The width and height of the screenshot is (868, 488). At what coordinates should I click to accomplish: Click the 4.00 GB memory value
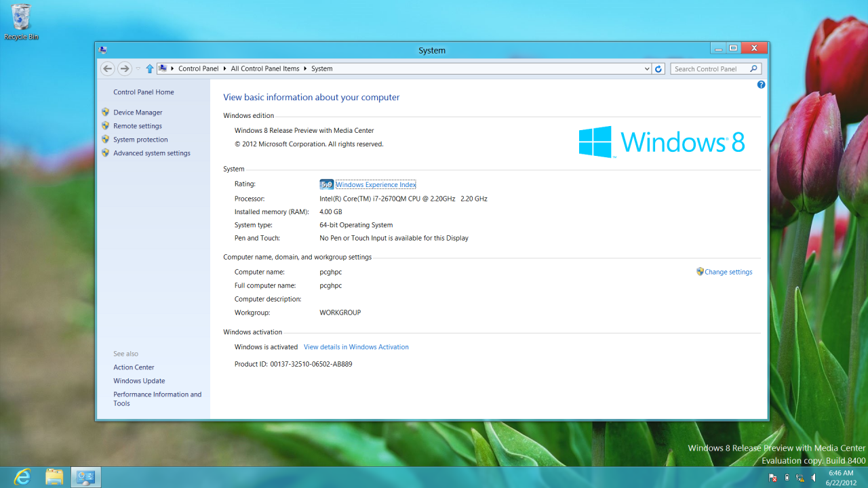(x=331, y=211)
